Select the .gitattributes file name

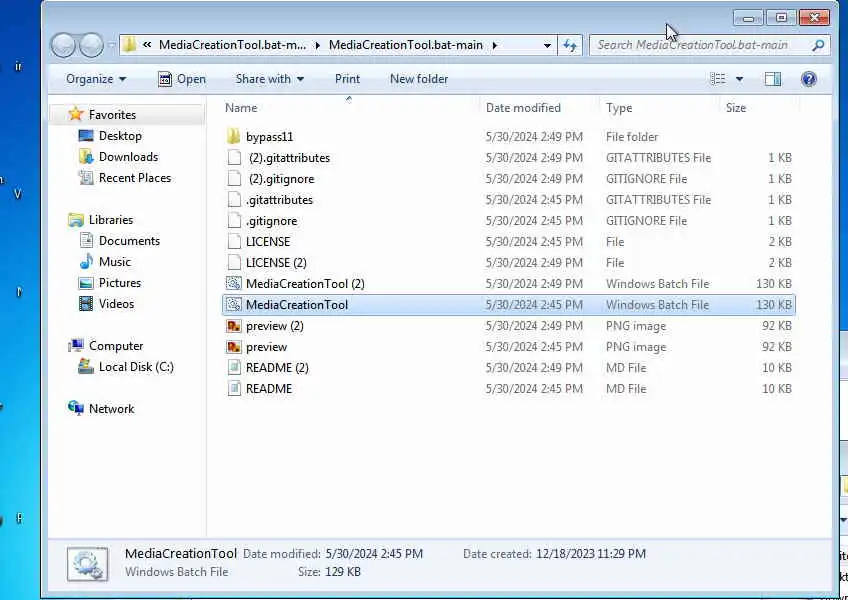(280, 200)
